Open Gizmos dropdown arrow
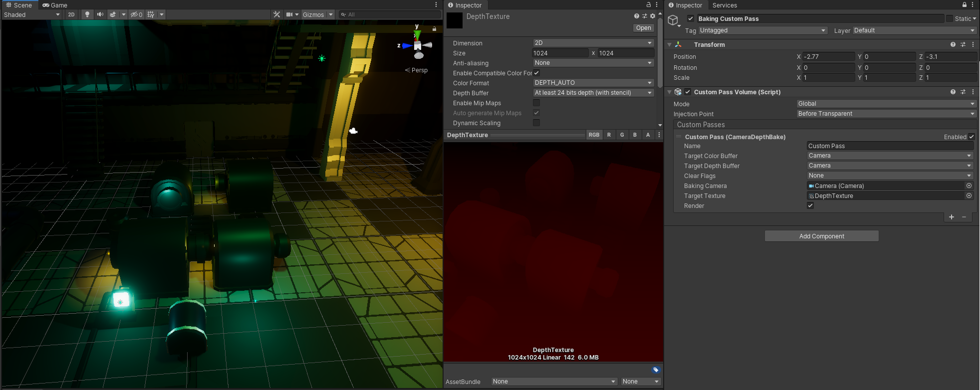This screenshot has width=980, height=390. pyautogui.click(x=330, y=14)
